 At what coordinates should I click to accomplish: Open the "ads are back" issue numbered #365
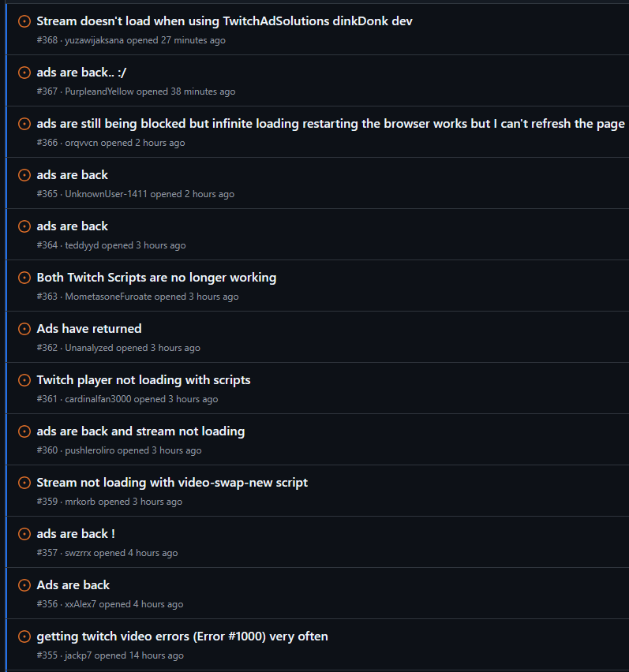click(x=73, y=175)
